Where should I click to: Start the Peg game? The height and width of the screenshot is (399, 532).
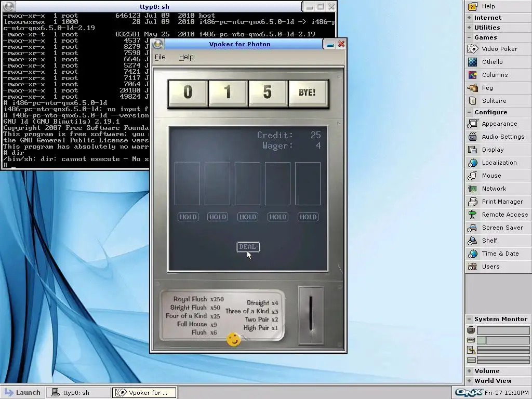(x=498, y=88)
